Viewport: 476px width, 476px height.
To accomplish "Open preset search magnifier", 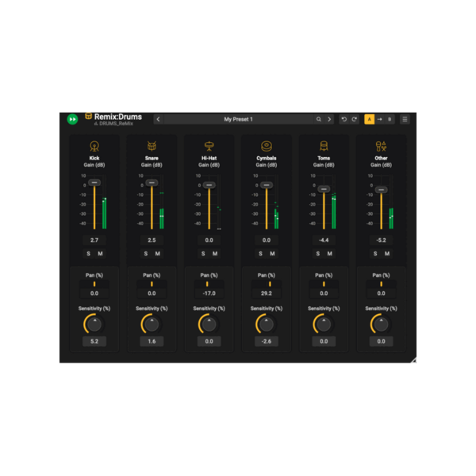I will [318, 119].
